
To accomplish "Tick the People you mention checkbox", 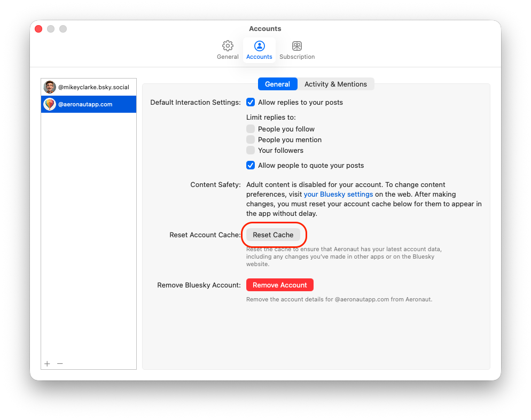I will click(251, 139).
